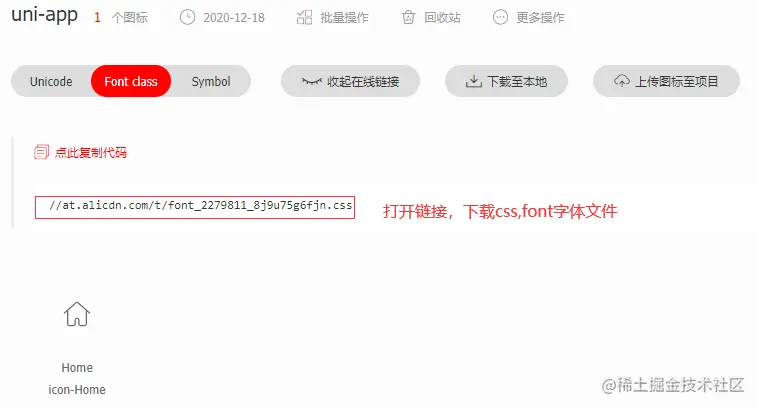
Task: Open the recycle bin icon
Action: tap(408, 18)
